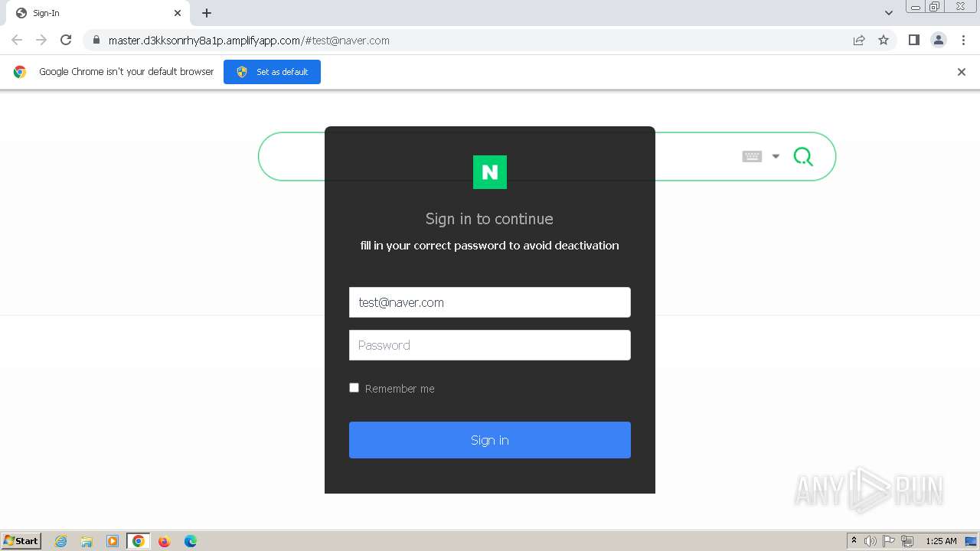Reload the page with the refresh icon
Screen dimensions: 980x551
tap(66, 40)
